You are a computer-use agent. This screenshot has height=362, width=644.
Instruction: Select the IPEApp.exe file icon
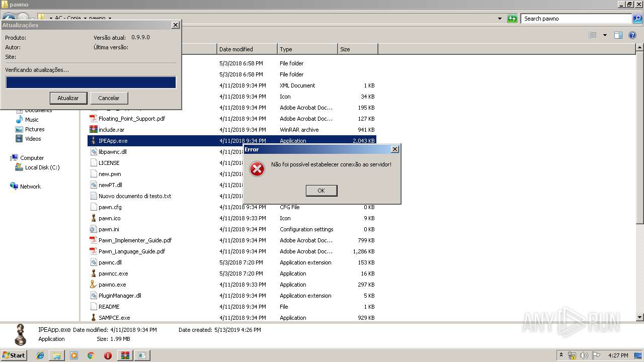click(93, 141)
